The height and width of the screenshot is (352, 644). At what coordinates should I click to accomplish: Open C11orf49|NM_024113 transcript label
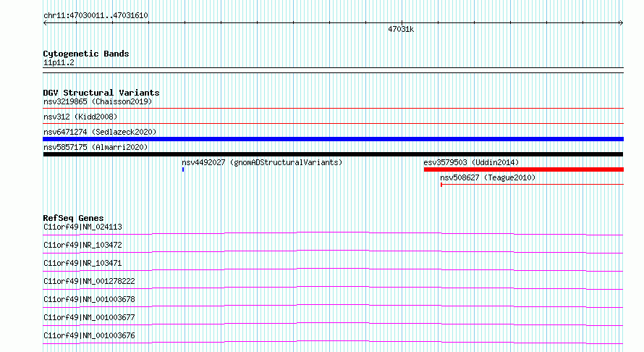pyautogui.click(x=82, y=227)
